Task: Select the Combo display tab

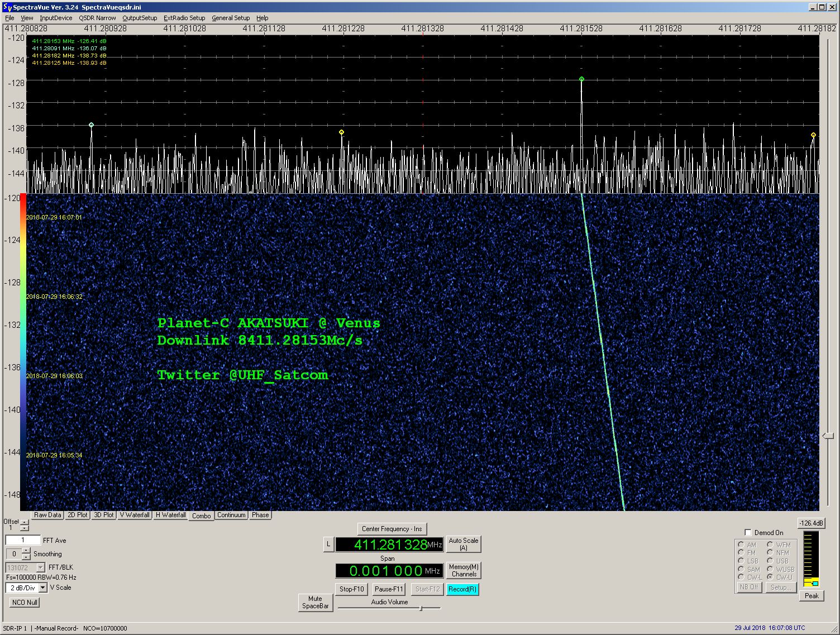Action: (202, 515)
